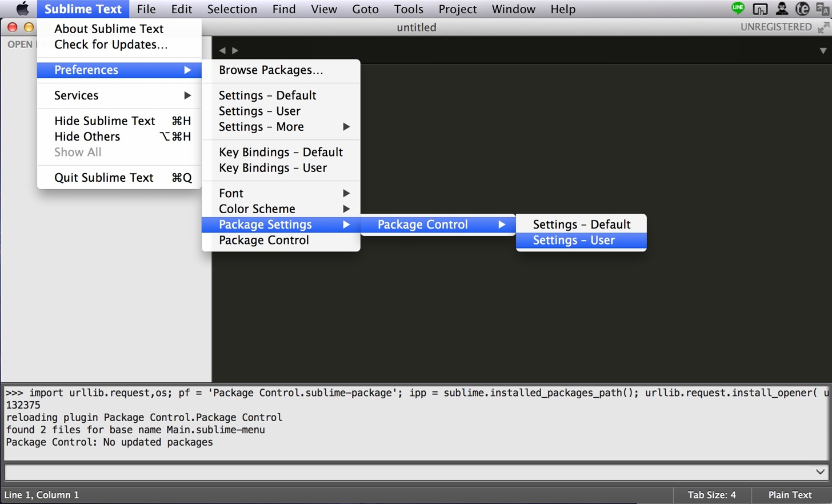Click the LINE status icon in menu bar

tap(738, 9)
